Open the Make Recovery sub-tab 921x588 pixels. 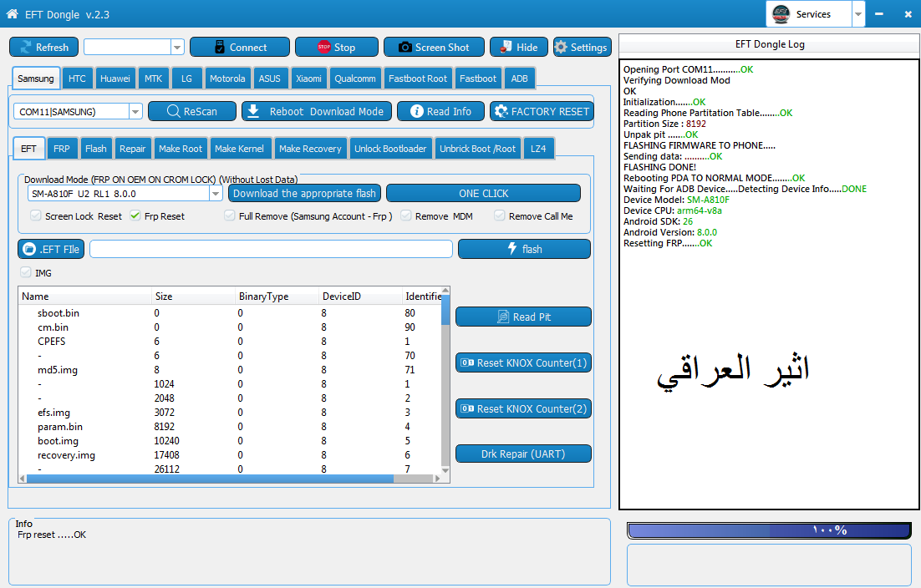(x=310, y=149)
